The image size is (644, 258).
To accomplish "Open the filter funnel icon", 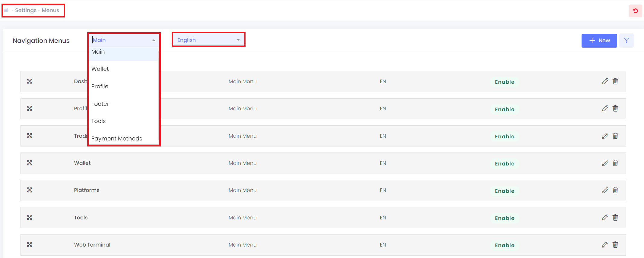I will pos(626,40).
